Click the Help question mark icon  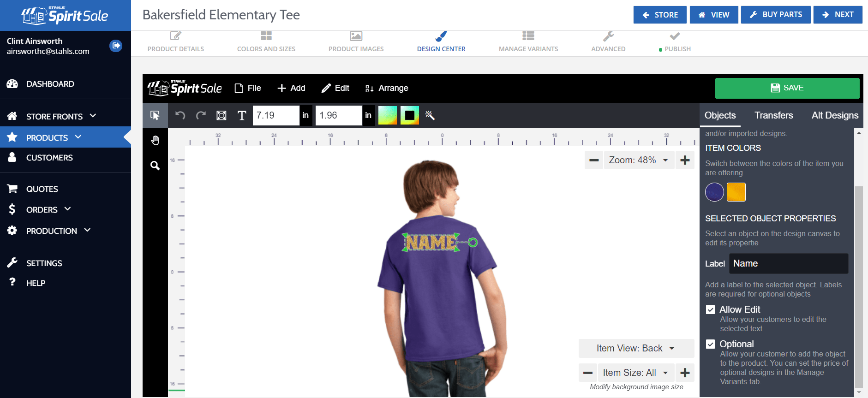(12, 282)
